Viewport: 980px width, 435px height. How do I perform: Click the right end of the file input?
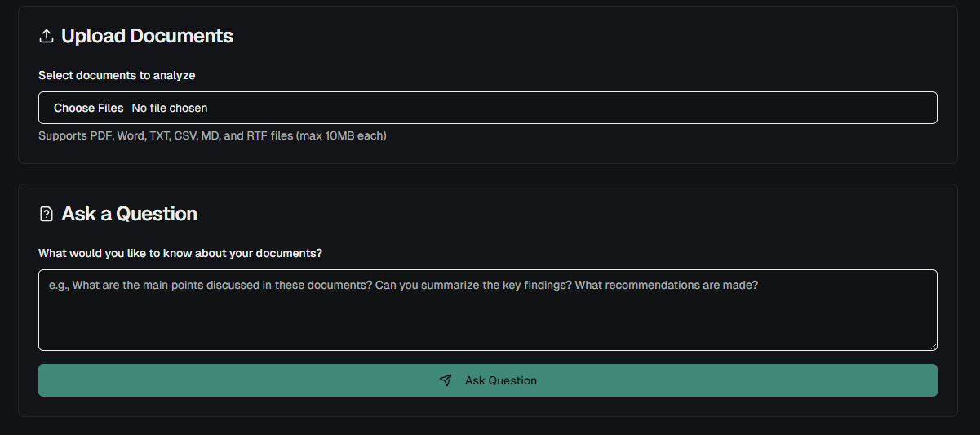(914, 108)
